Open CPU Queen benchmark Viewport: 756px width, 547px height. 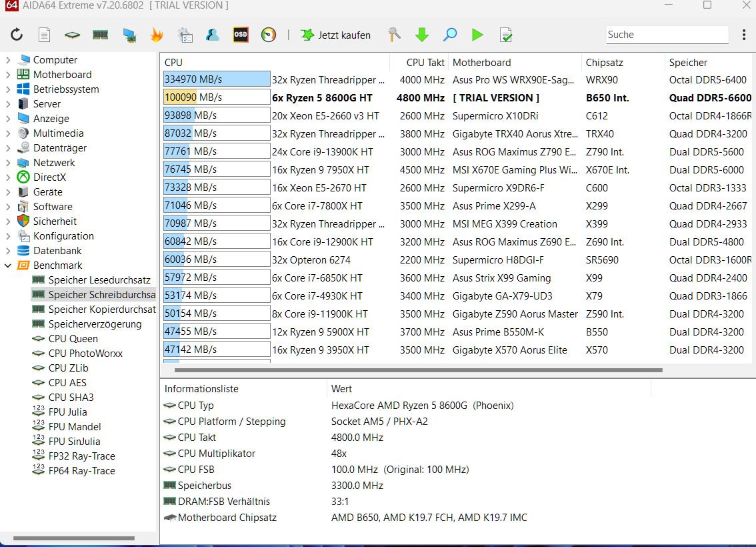point(73,339)
